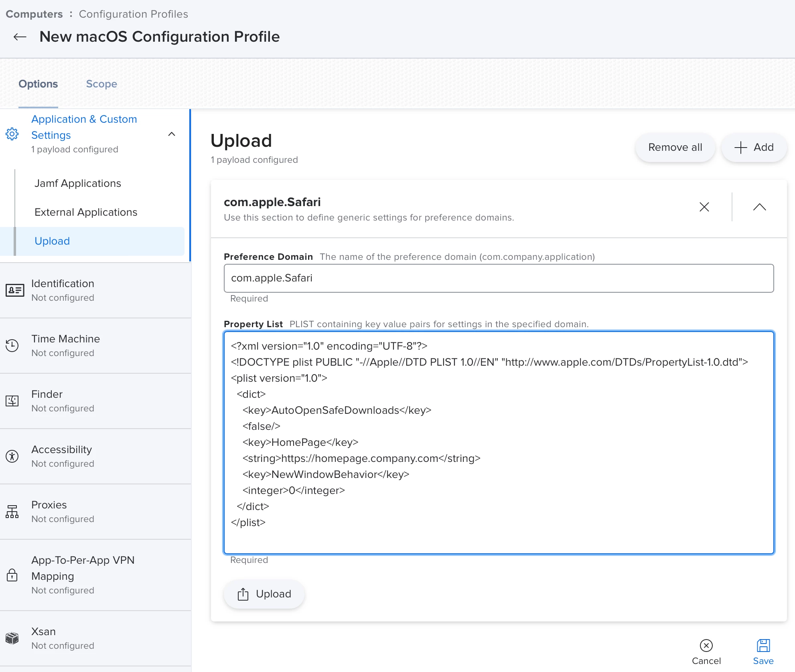Remove the com.apple.Safari payload with X
The image size is (795, 672).
704,207
